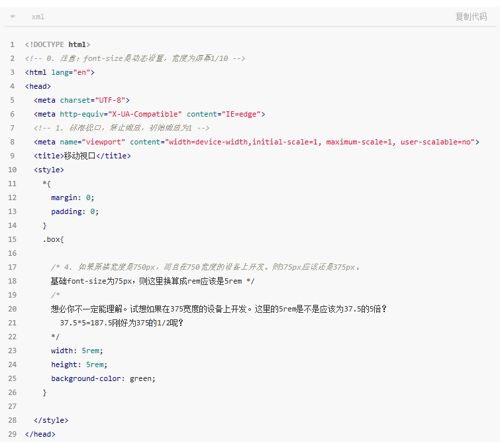Viewport: 504px width, 442px height.
Task: Click the 复制代码 copy code button
Action: (470, 17)
